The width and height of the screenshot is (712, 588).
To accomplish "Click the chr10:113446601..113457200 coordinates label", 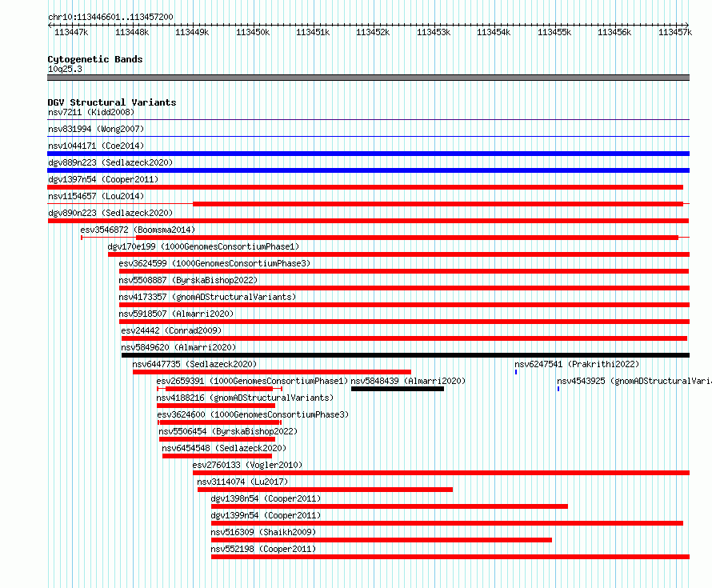I will tap(110, 17).
